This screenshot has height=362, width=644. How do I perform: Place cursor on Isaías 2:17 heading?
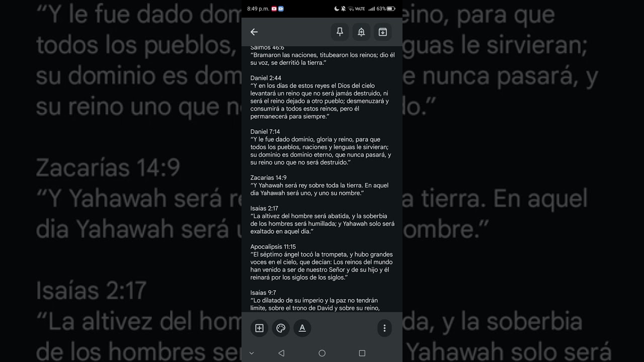[264, 209]
